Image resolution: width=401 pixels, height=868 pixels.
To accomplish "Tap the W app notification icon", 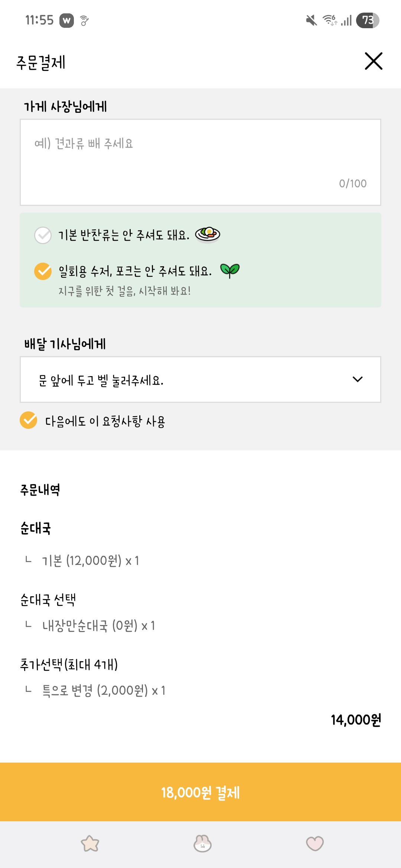I will pos(67,20).
